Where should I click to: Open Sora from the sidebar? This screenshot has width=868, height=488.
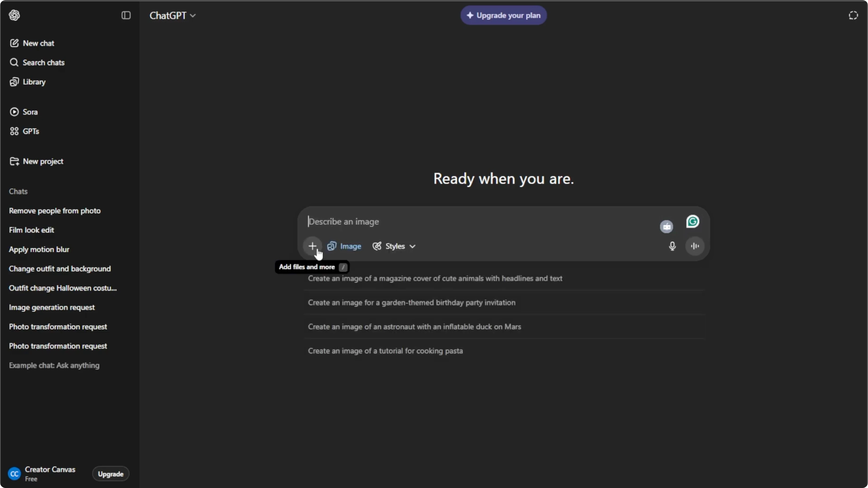coord(24,112)
